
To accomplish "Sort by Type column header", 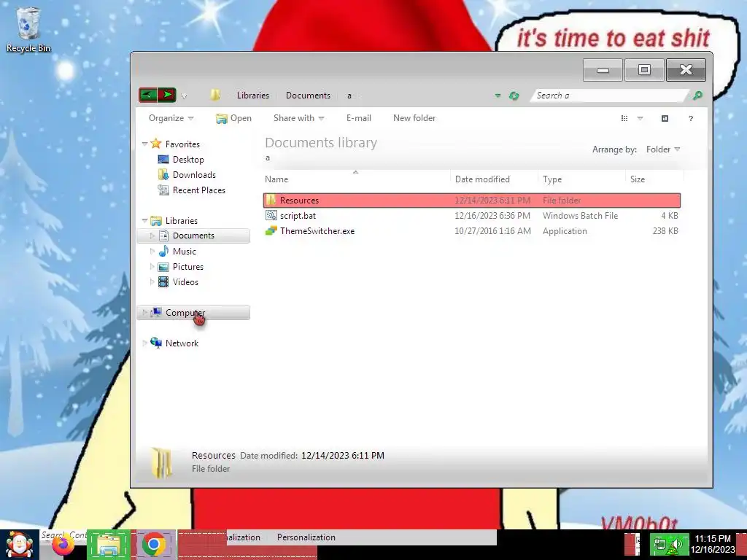I will 581,179.
